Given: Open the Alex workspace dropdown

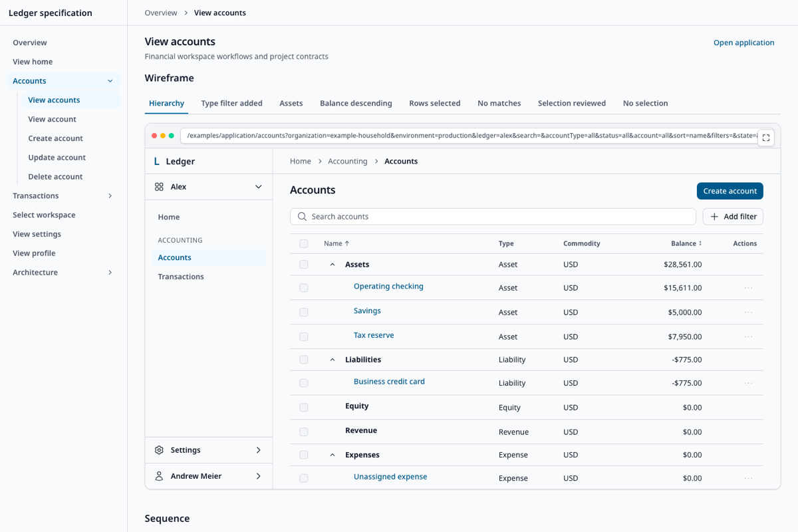Looking at the screenshot, I should click(x=209, y=187).
